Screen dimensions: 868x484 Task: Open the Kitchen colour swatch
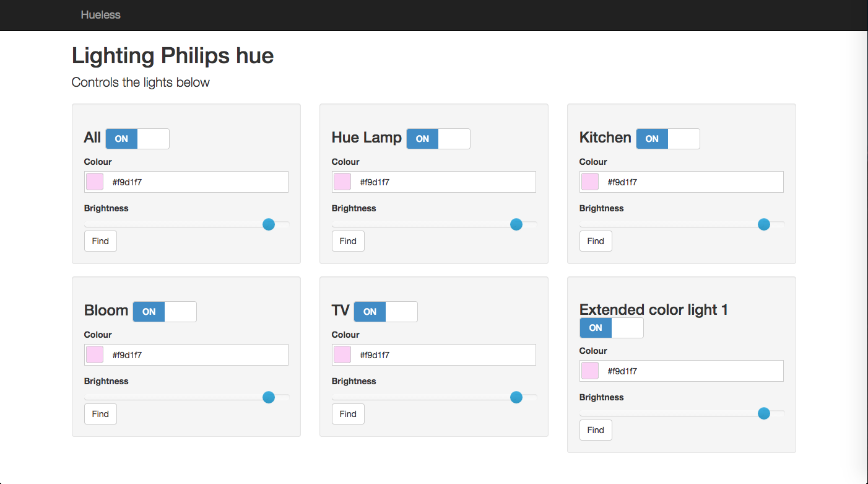pos(590,182)
